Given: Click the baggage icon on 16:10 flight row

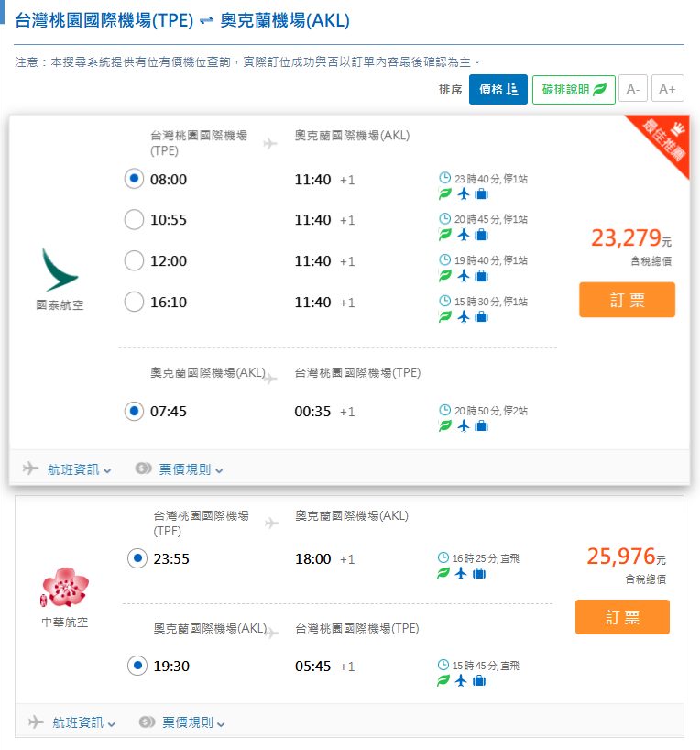Looking at the screenshot, I should [481, 316].
